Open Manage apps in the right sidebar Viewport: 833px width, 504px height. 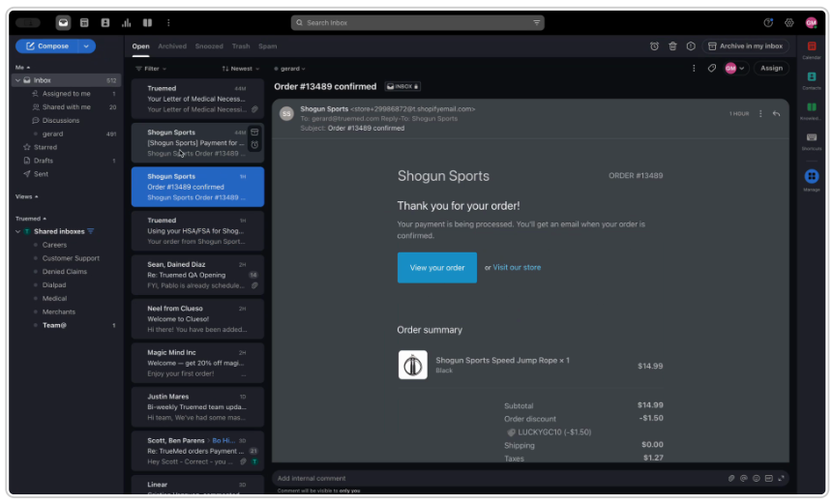(812, 179)
